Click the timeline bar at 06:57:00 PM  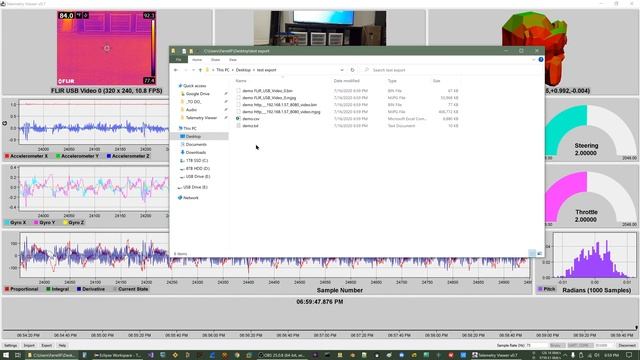tap(324, 329)
